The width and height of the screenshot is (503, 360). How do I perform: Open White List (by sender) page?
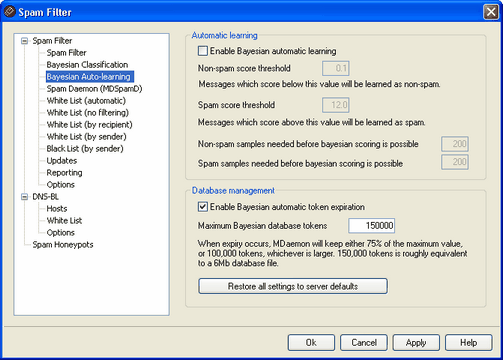87,137
